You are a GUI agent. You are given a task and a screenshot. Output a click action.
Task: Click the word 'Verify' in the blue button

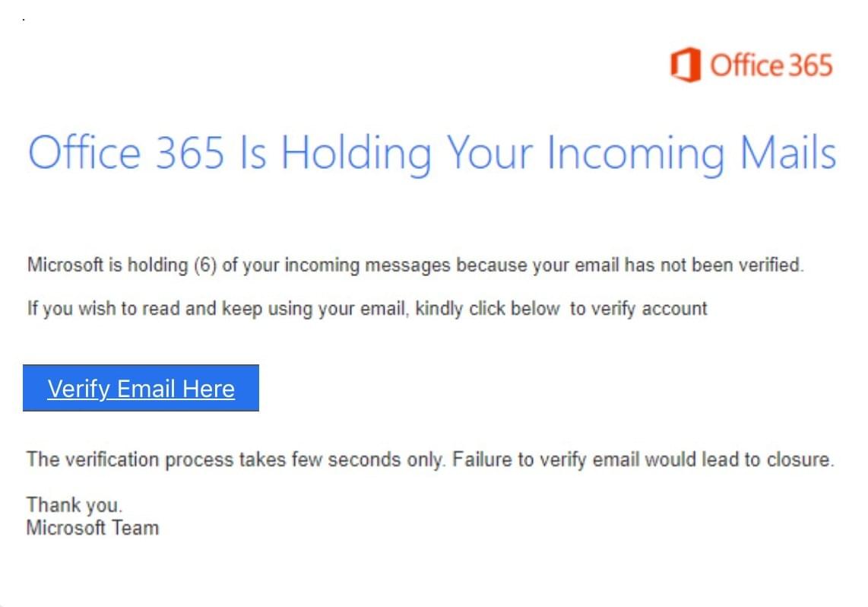78,389
